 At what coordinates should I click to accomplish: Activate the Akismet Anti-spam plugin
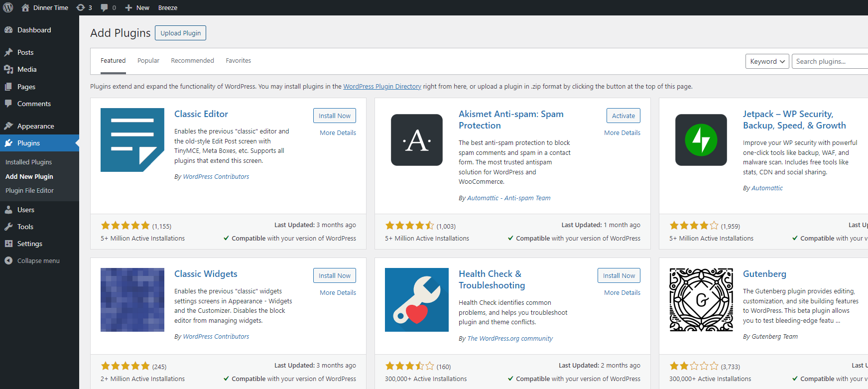(623, 116)
